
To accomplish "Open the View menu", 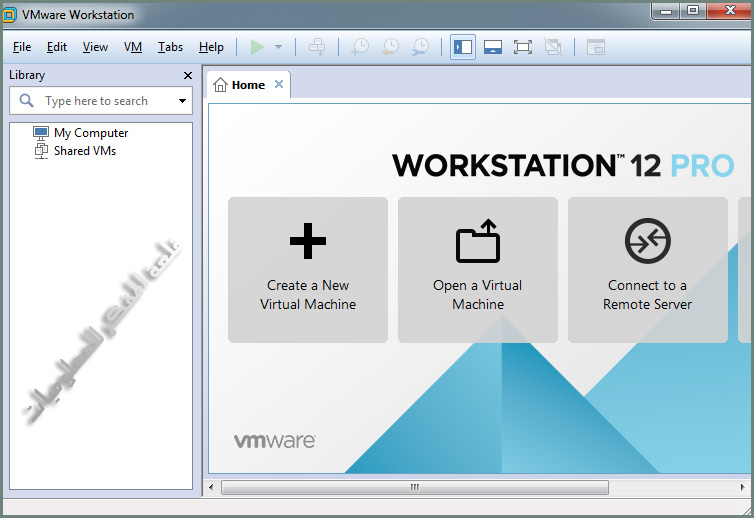I will click(95, 47).
